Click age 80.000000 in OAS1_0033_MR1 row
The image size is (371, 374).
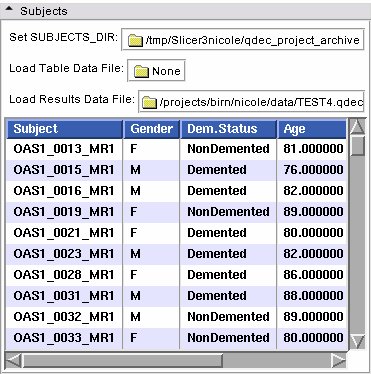tap(312, 338)
